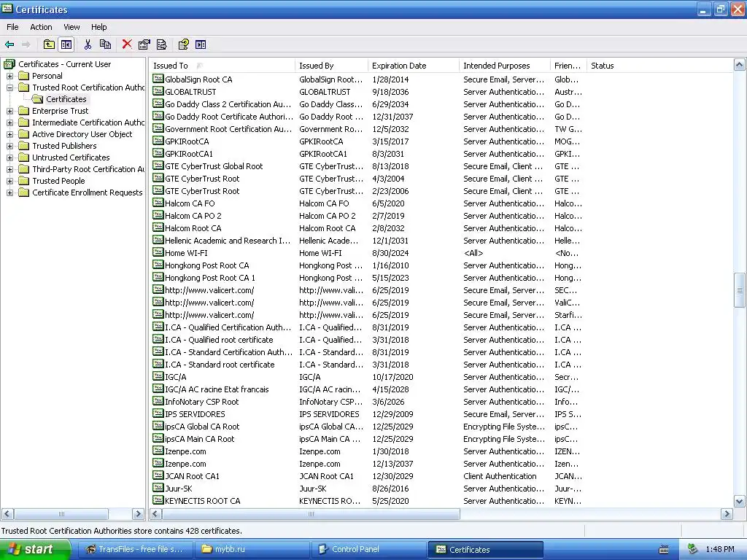The image size is (747, 560).
Task: Click the Back arrow toolbar icon
Action: [9, 44]
